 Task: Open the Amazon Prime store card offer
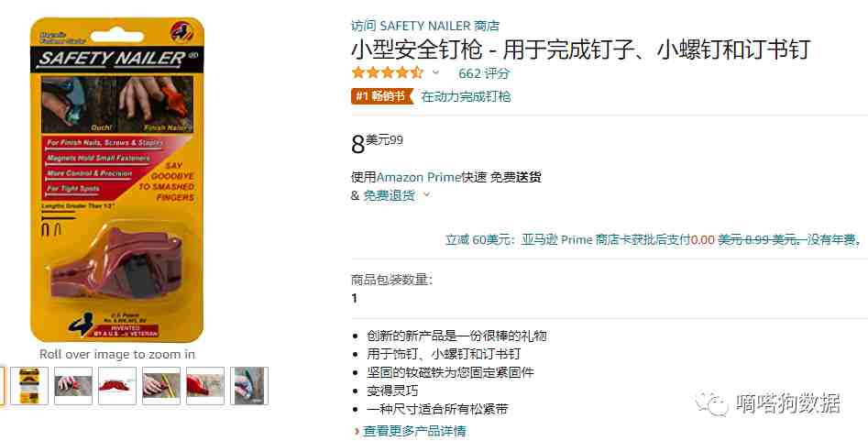click(x=654, y=240)
